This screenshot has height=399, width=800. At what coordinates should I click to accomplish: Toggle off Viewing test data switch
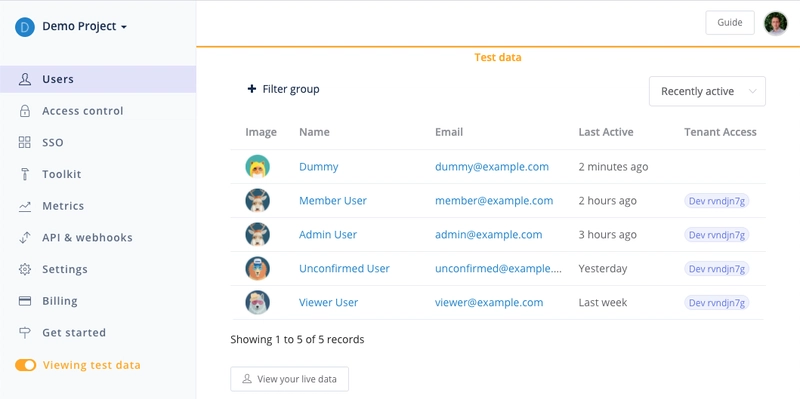[26, 365]
